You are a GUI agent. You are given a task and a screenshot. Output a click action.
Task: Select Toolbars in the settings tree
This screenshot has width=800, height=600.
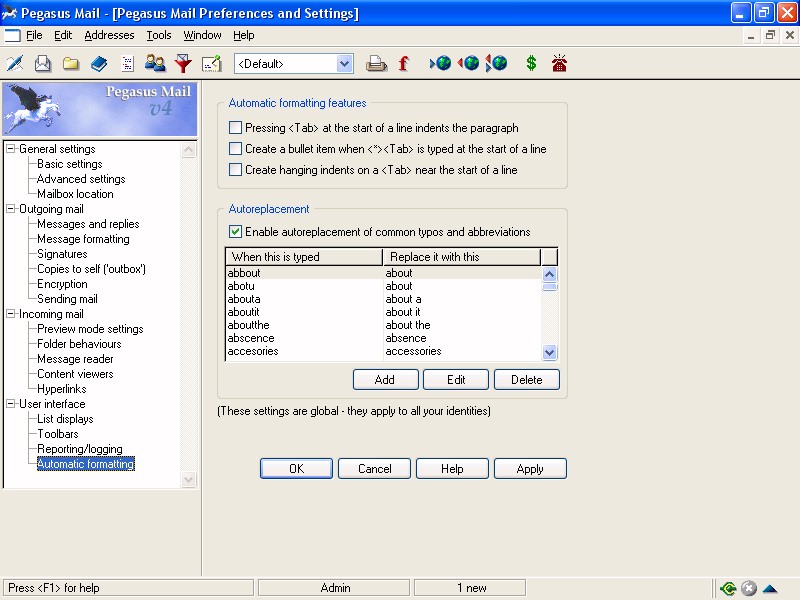click(x=58, y=434)
